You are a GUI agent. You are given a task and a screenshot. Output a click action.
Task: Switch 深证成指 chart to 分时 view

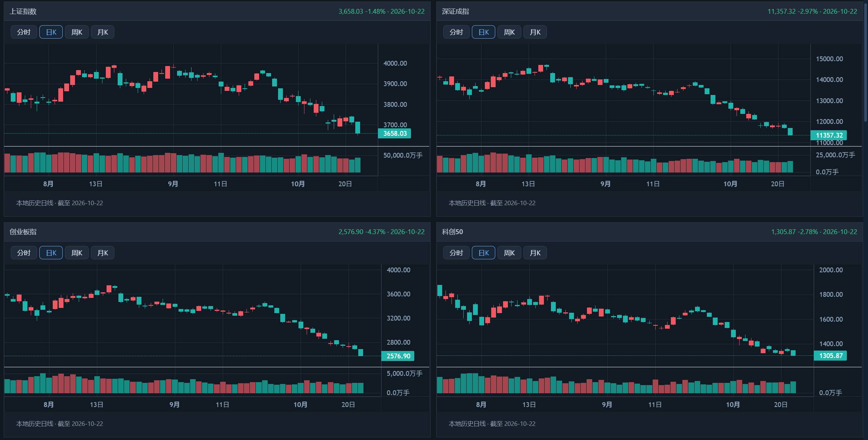tap(456, 32)
